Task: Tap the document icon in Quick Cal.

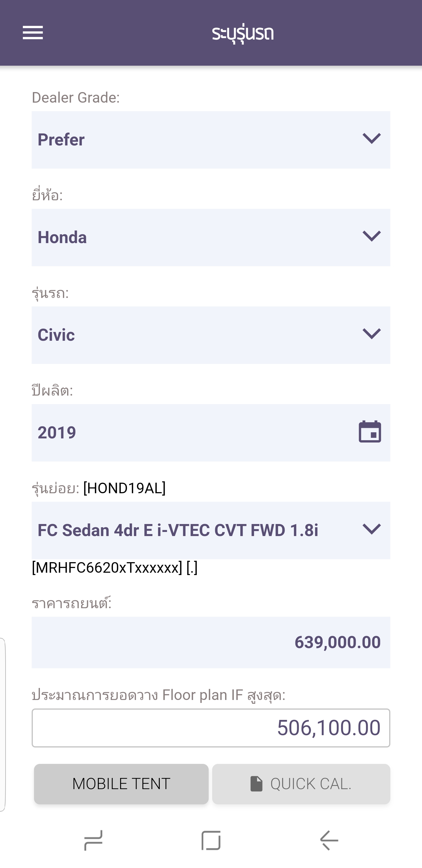Action: [256, 784]
